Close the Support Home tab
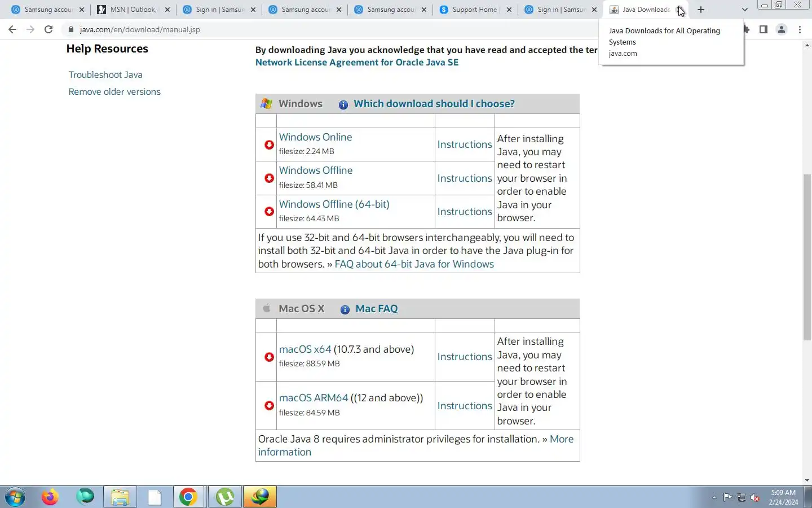This screenshot has height=508, width=812. coord(509,10)
